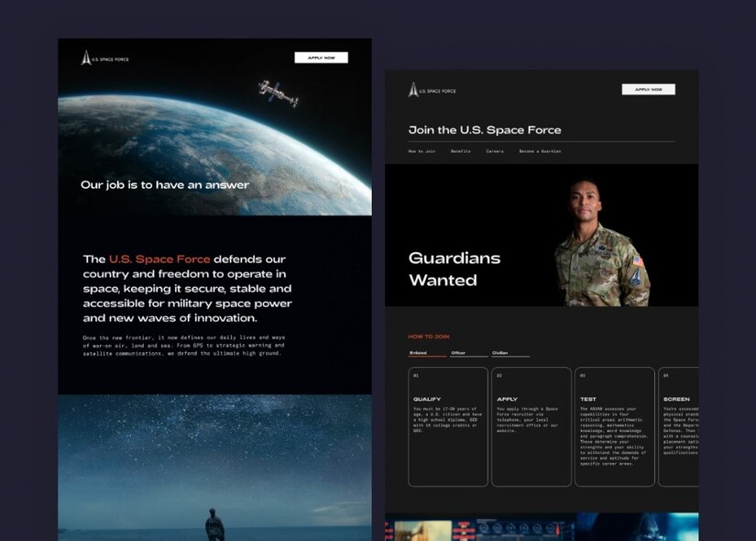756x541 pixels.
Task: Click the Test card labeled 03
Action: click(616, 426)
